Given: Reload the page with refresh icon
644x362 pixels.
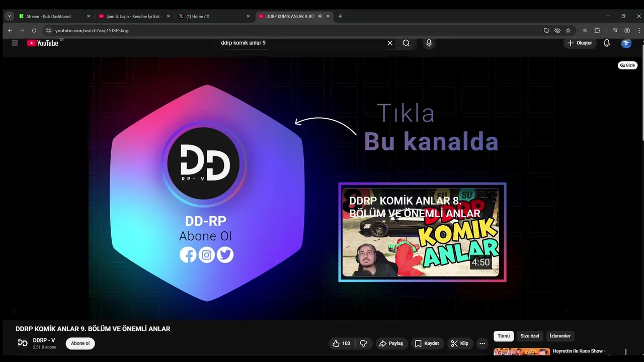Looking at the screenshot, I should tap(34, 31).
